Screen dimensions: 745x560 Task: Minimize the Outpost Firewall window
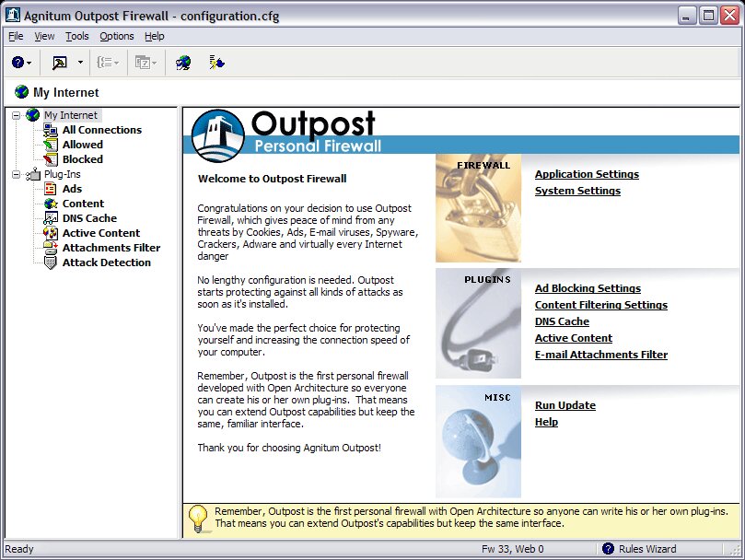coord(686,16)
